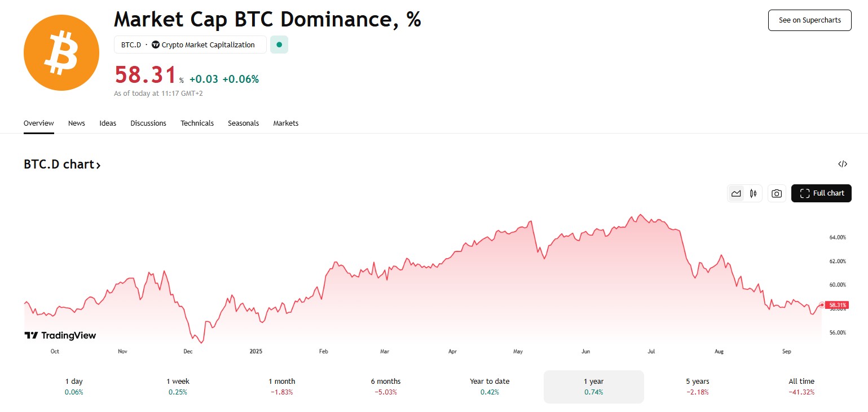The height and width of the screenshot is (412, 868).
Task: Go to the Discussions tab
Action: click(148, 123)
